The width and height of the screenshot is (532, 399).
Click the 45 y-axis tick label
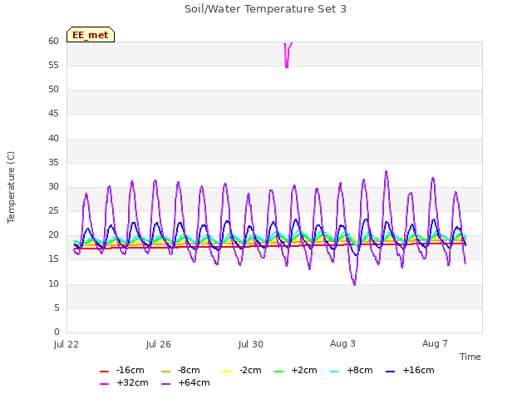pos(53,114)
